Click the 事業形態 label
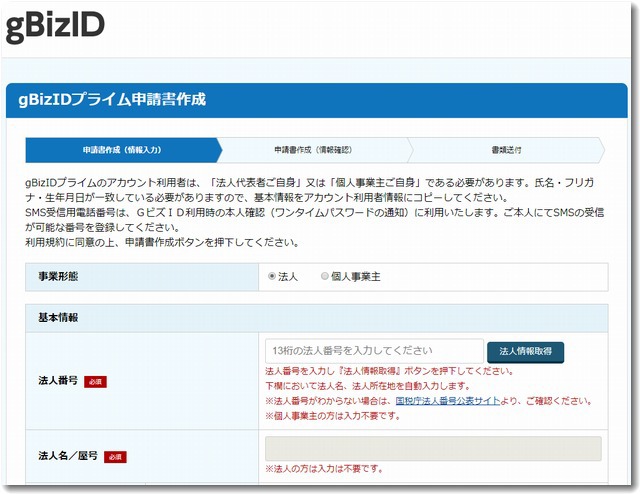Screen dimensions: 640x494 pyautogui.click(x=58, y=276)
